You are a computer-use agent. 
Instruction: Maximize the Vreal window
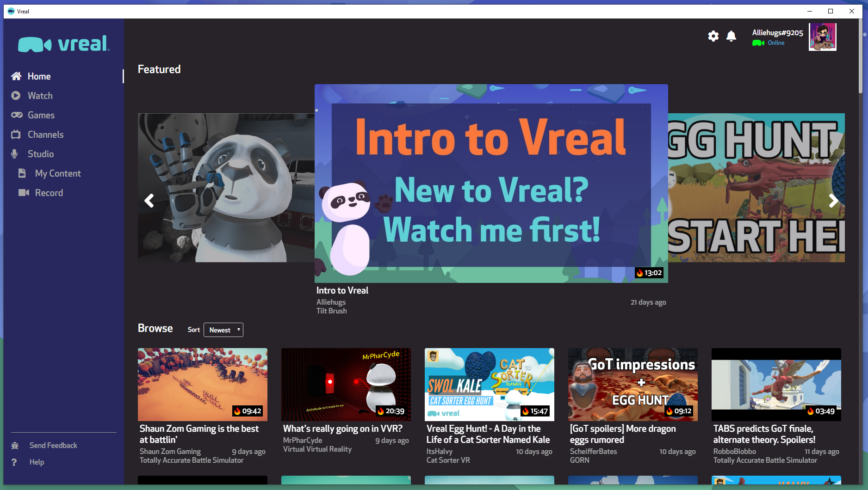[x=831, y=11]
